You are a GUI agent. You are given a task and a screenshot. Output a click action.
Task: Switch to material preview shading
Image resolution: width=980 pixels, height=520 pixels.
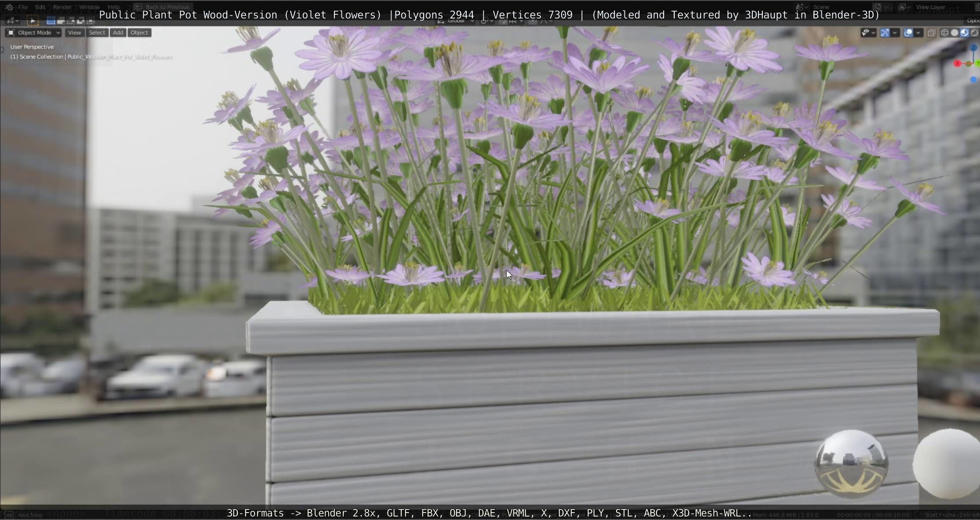tap(965, 32)
